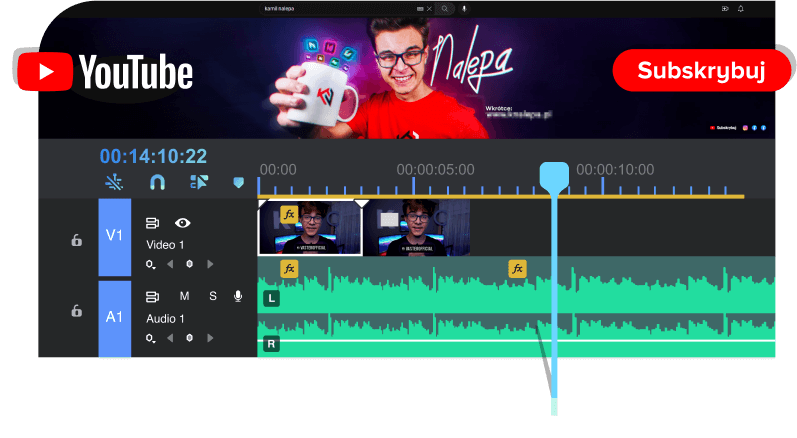
Task: Click the nest sequence icon above tracks
Action: pos(115,182)
